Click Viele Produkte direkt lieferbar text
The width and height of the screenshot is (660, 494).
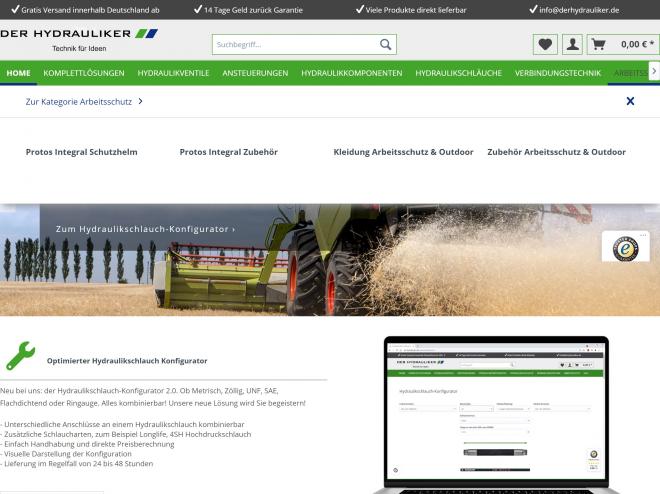pos(416,10)
